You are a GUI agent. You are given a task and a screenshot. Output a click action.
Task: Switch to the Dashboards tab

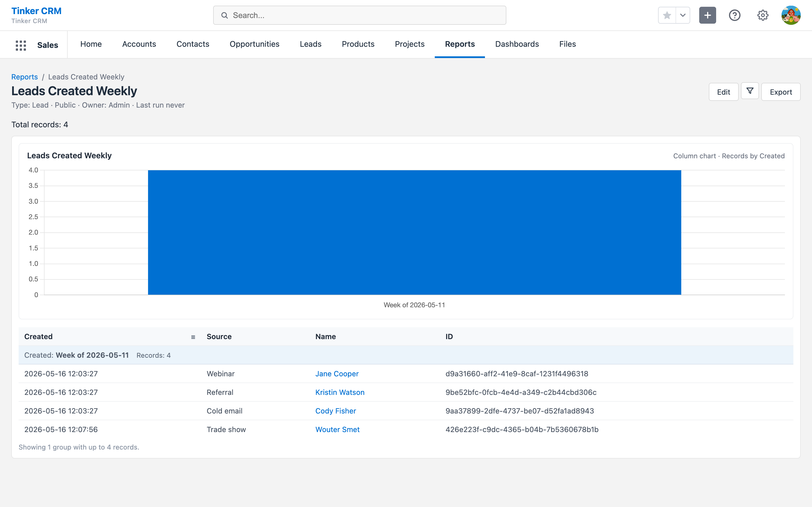[517, 44]
